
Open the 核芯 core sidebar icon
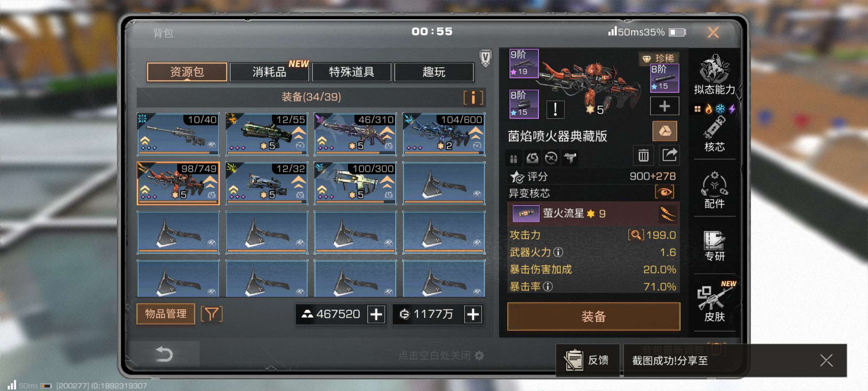(714, 134)
